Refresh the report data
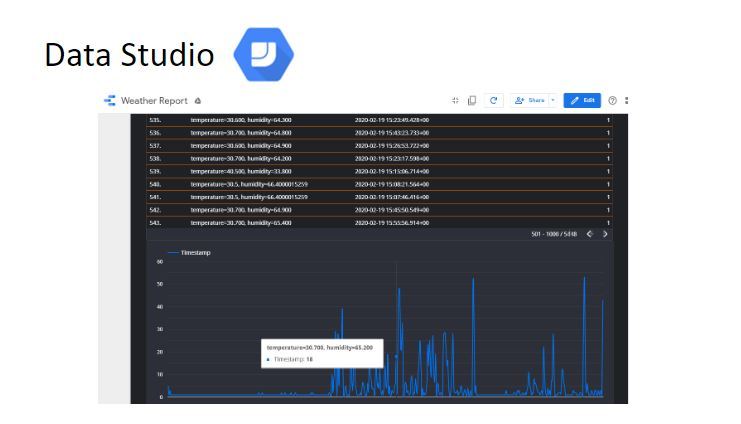Image resolution: width=741 pixels, height=424 pixels. click(493, 100)
